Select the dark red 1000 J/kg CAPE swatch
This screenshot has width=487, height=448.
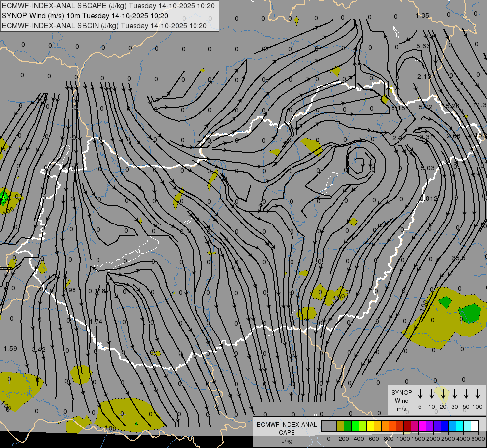click(407, 426)
